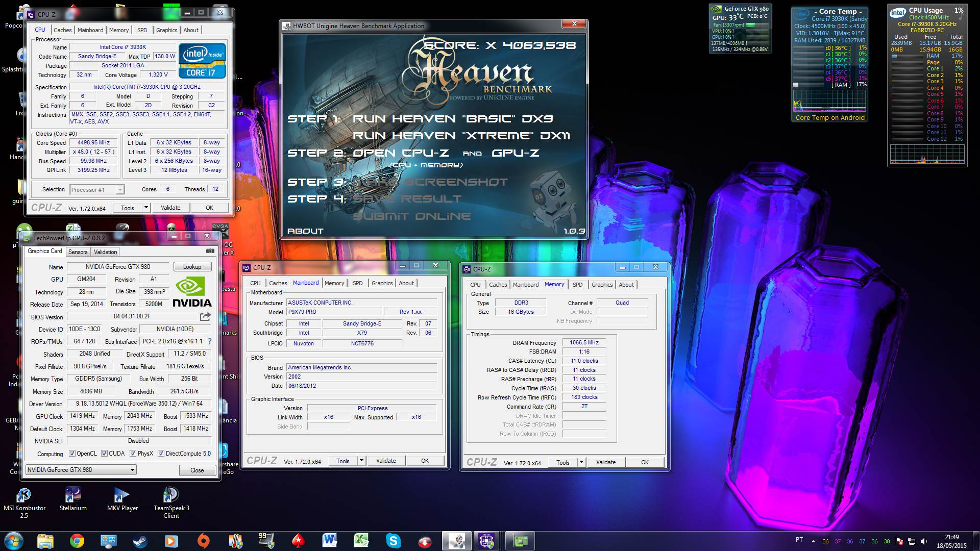The width and height of the screenshot is (980, 551).
Task: Click the Core Speed value 4498.95 MHz
Action: click(93, 143)
